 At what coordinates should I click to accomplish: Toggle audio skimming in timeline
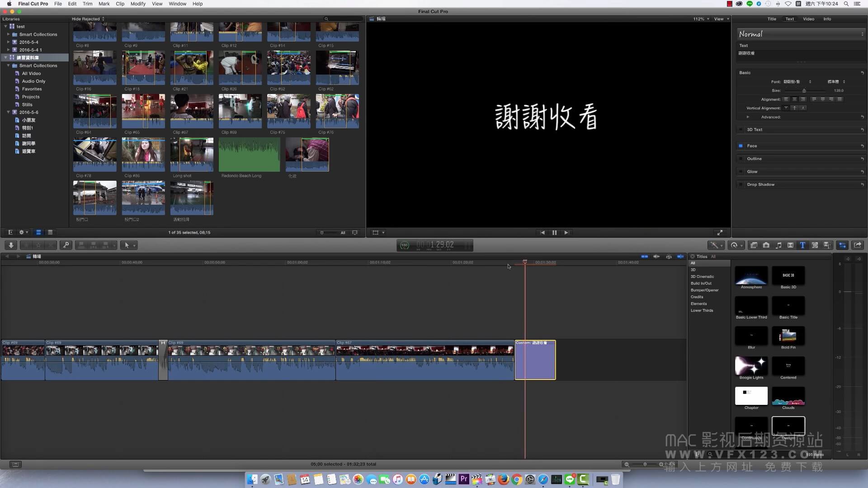tap(656, 256)
